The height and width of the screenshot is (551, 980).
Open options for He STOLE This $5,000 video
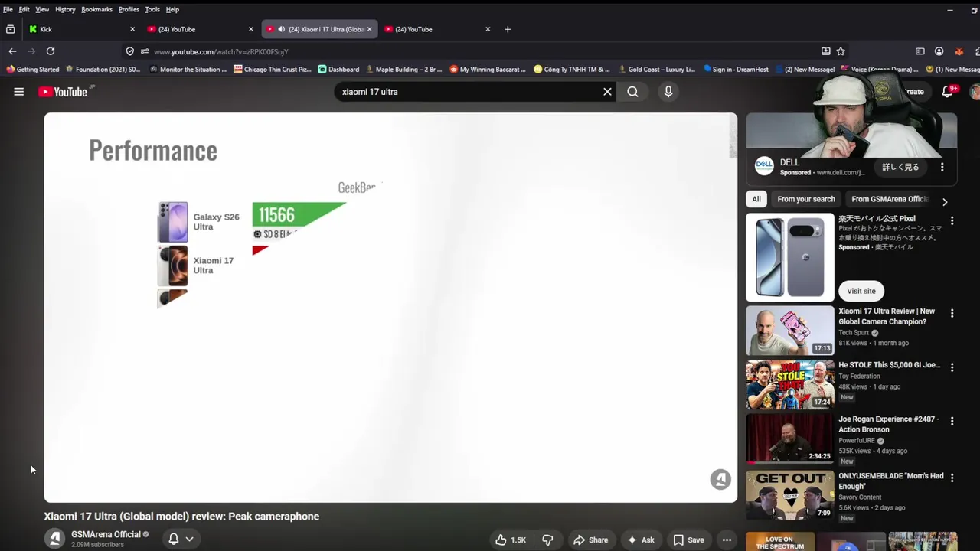(952, 367)
